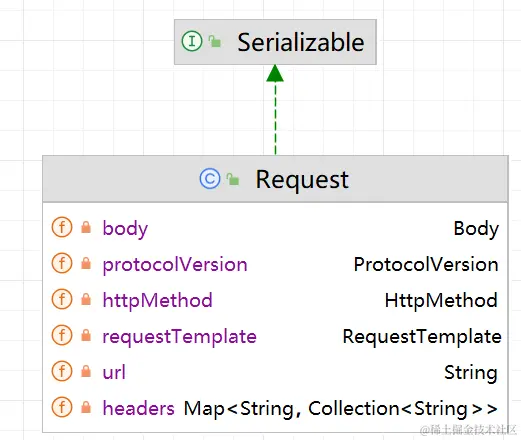The image size is (521, 440).
Task: Click the green dashed implements arrow
Action: (275, 110)
